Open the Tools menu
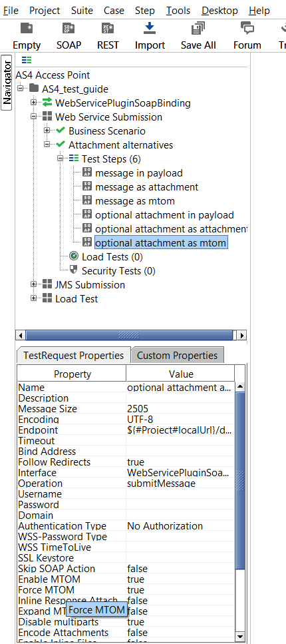Viewport: 286px width, 644px height. point(179,10)
